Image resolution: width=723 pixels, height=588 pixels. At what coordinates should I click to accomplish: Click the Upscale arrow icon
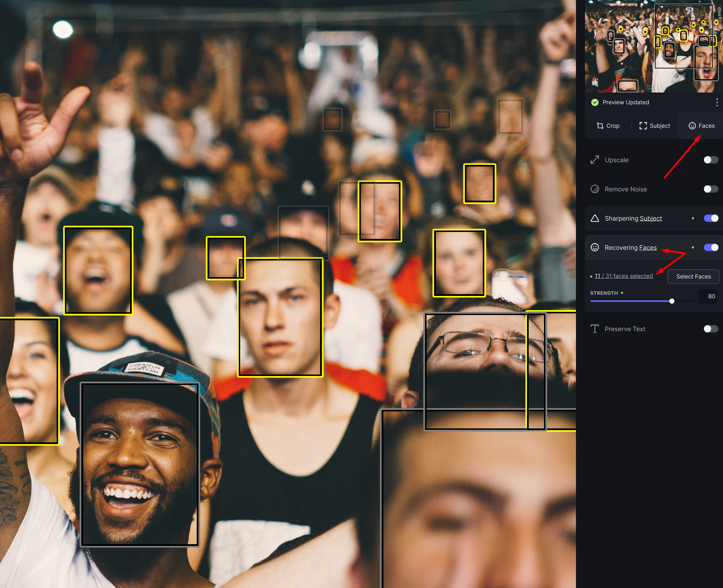(x=595, y=160)
